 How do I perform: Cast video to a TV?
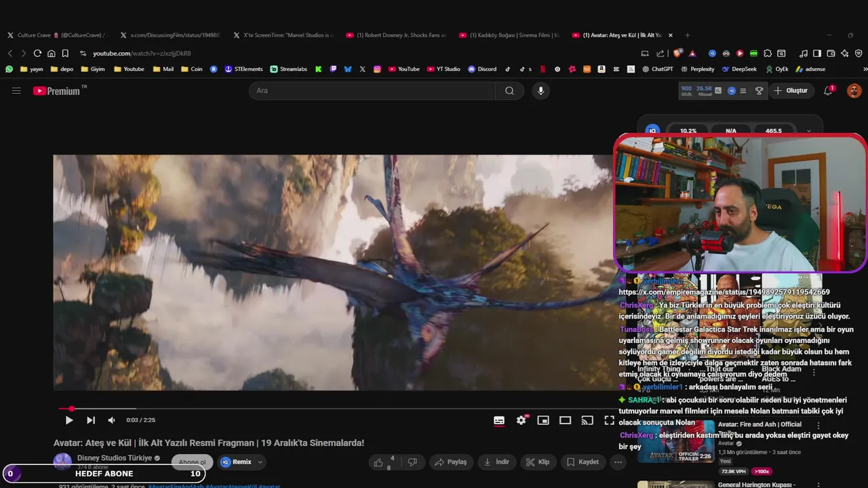click(587, 420)
